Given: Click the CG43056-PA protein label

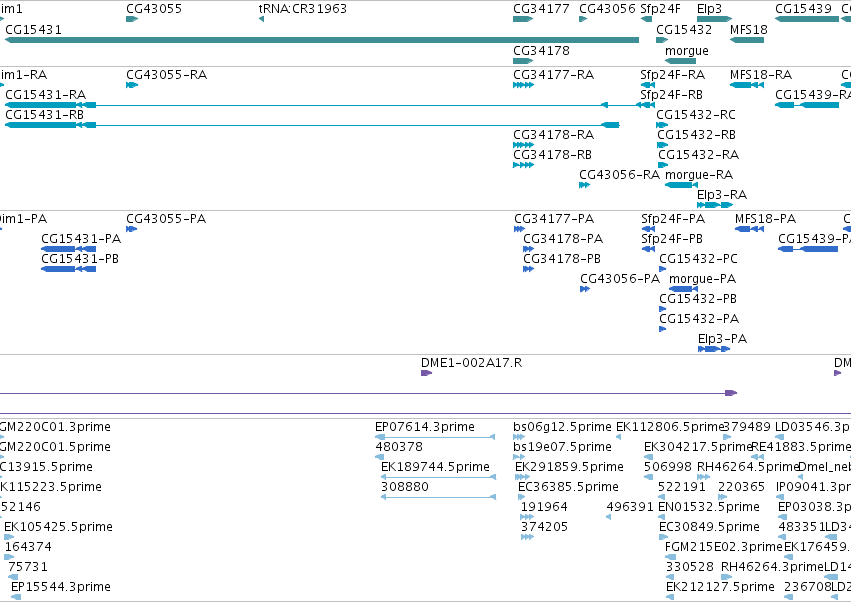Looking at the screenshot, I should pos(620,278).
